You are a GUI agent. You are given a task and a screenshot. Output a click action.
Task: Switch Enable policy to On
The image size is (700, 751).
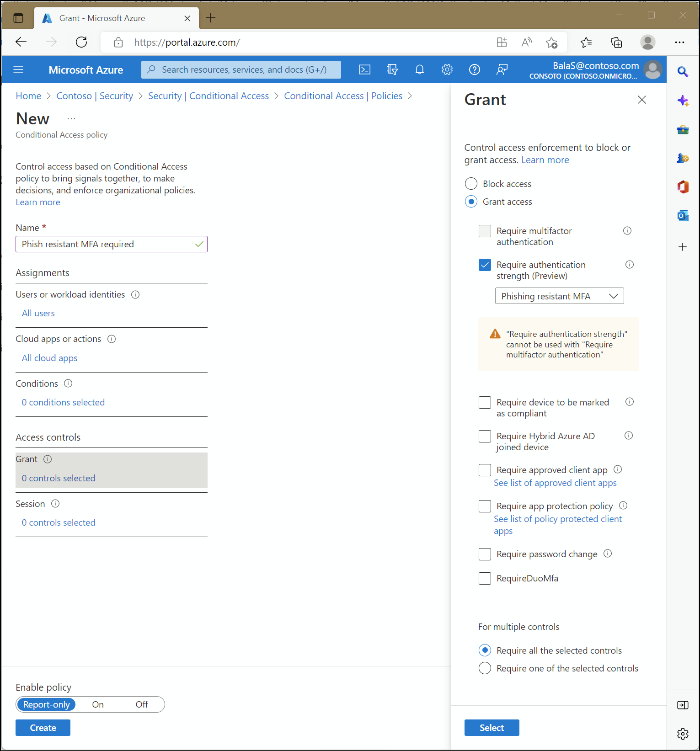[98, 704]
